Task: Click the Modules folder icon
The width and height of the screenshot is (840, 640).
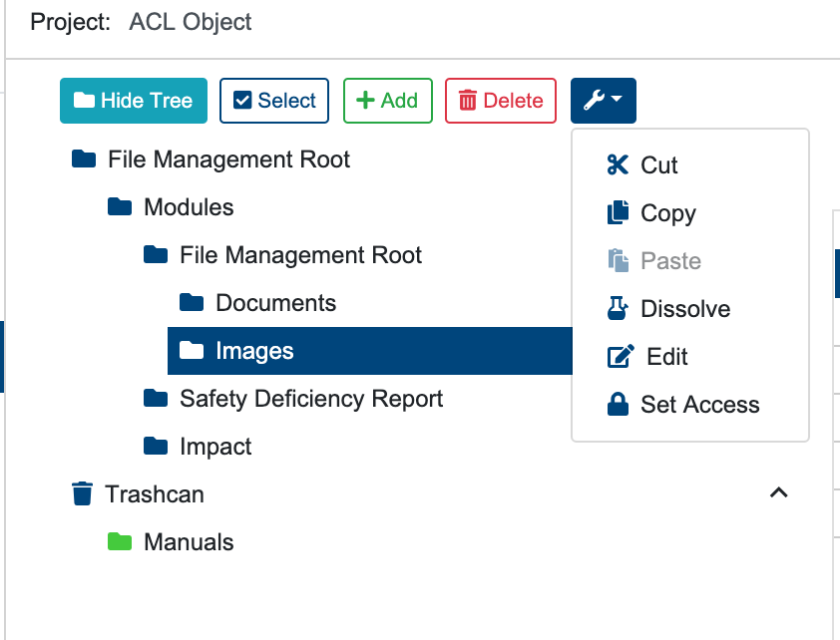Action: click(120, 206)
